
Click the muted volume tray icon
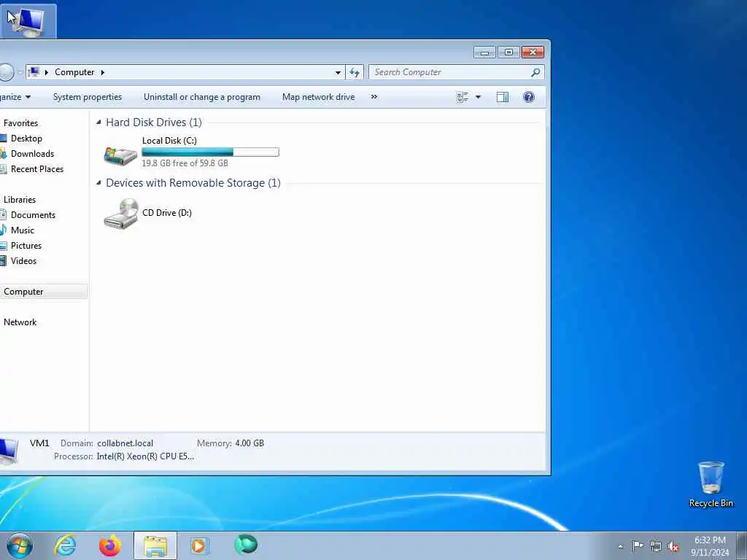click(673, 546)
